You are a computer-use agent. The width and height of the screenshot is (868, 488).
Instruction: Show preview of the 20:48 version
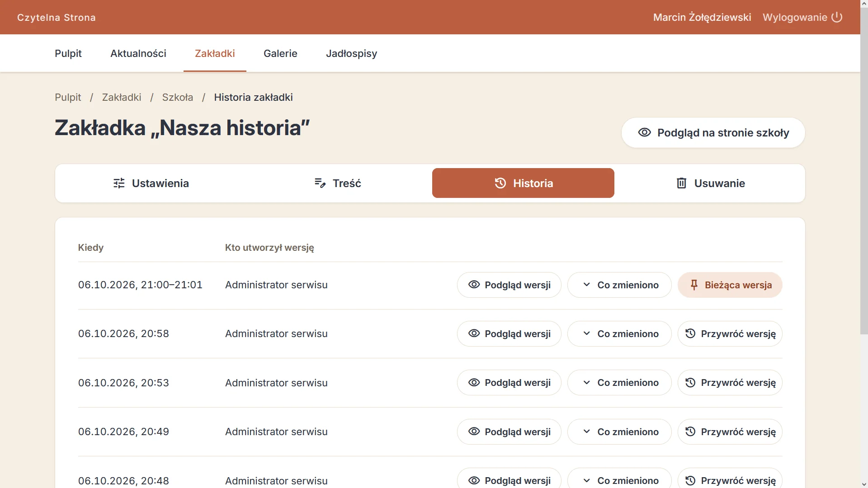tap(509, 479)
